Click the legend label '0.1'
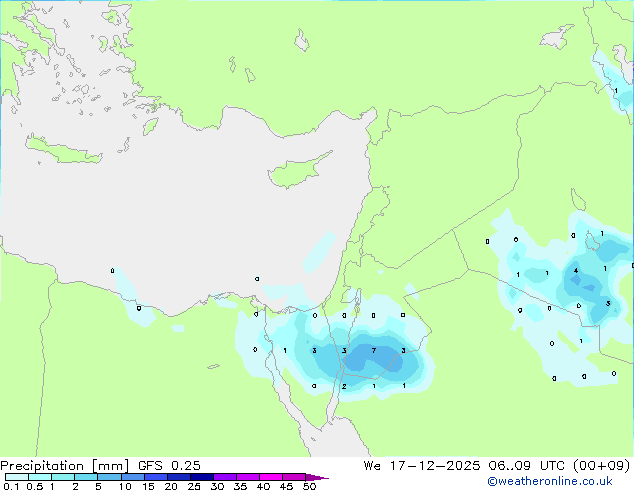This screenshot has width=634, height=490. (x=11, y=486)
